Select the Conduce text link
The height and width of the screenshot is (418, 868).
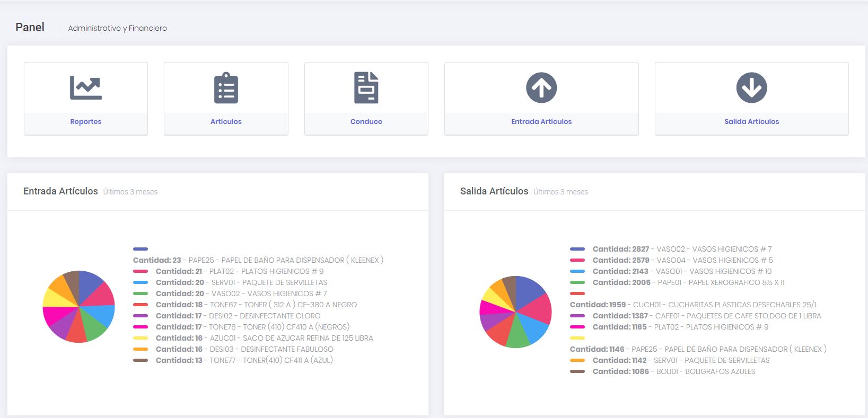(x=366, y=121)
